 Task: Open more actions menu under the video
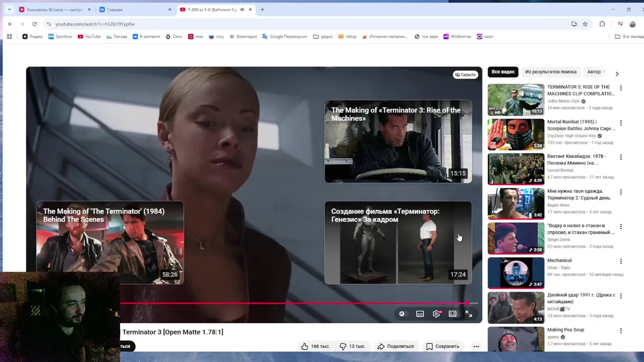pyautogui.click(x=476, y=346)
